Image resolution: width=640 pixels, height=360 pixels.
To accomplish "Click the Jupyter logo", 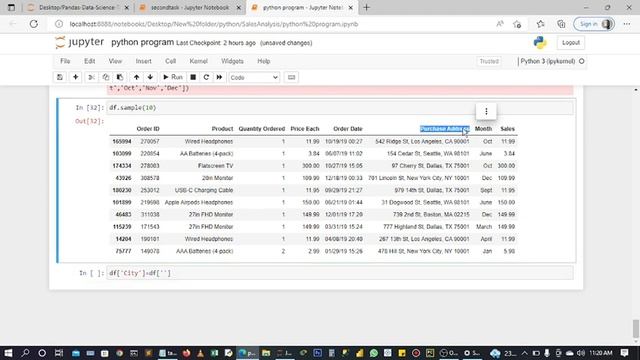I will [80, 42].
